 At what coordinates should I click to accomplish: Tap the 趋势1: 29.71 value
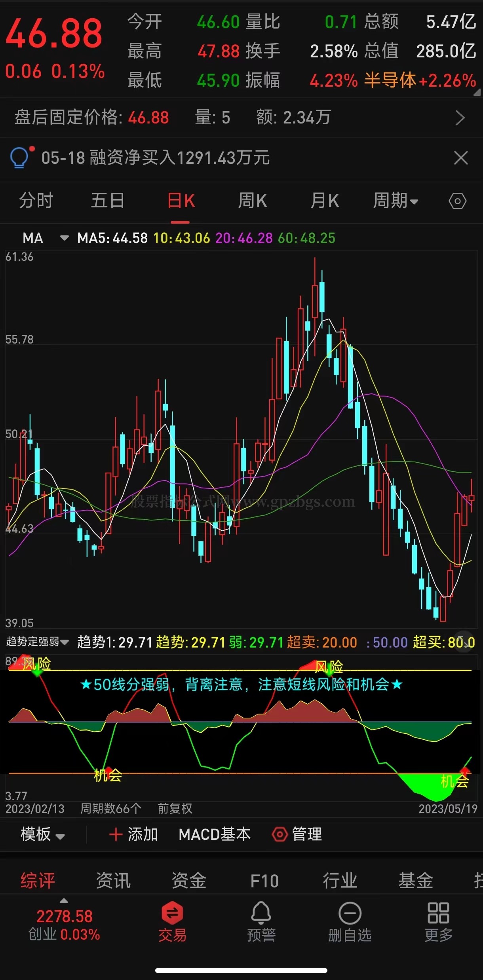point(115,642)
